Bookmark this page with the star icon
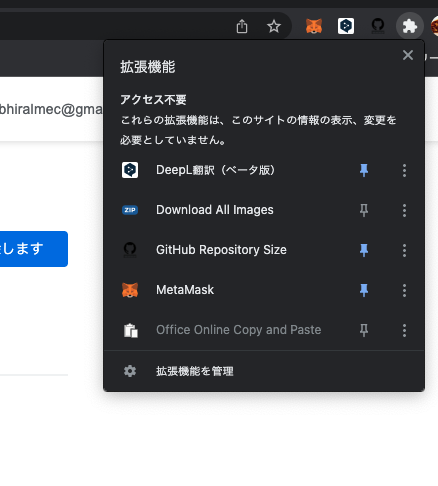Image resolution: width=438 pixels, height=486 pixels. tap(274, 26)
